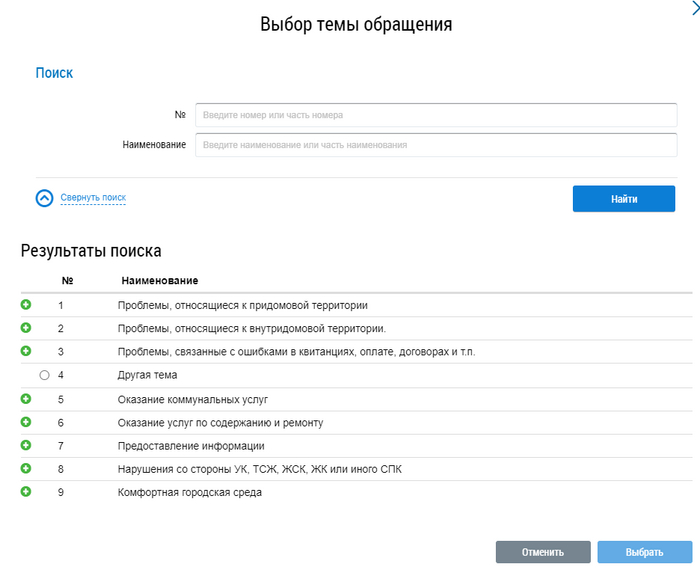Close the dialog using the top-right icon
The image size is (700, 570).
click(693, 8)
